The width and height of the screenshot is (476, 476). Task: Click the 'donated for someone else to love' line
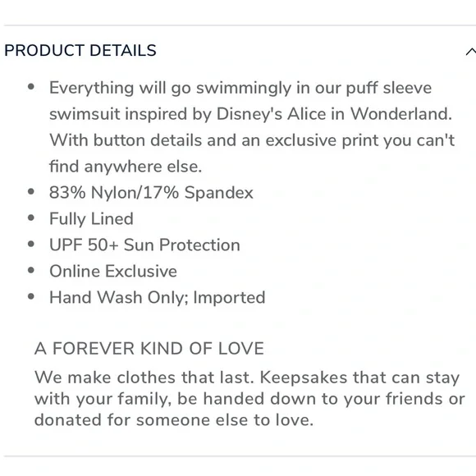click(x=174, y=420)
